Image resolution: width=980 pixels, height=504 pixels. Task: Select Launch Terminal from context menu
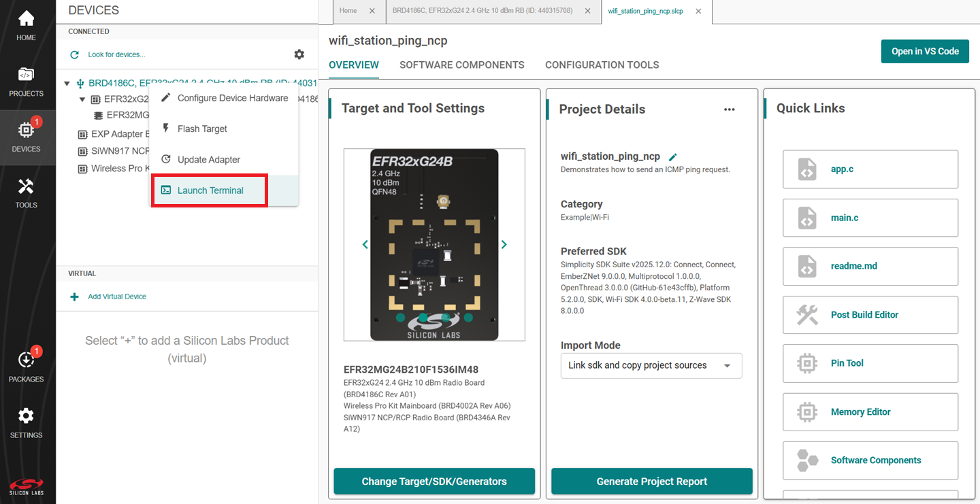(210, 190)
